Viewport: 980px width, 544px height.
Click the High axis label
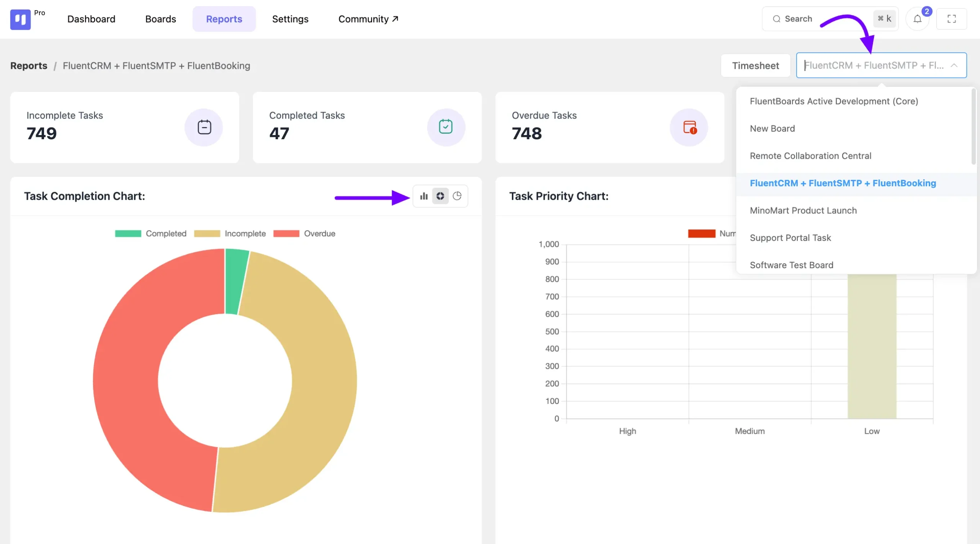point(627,431)
